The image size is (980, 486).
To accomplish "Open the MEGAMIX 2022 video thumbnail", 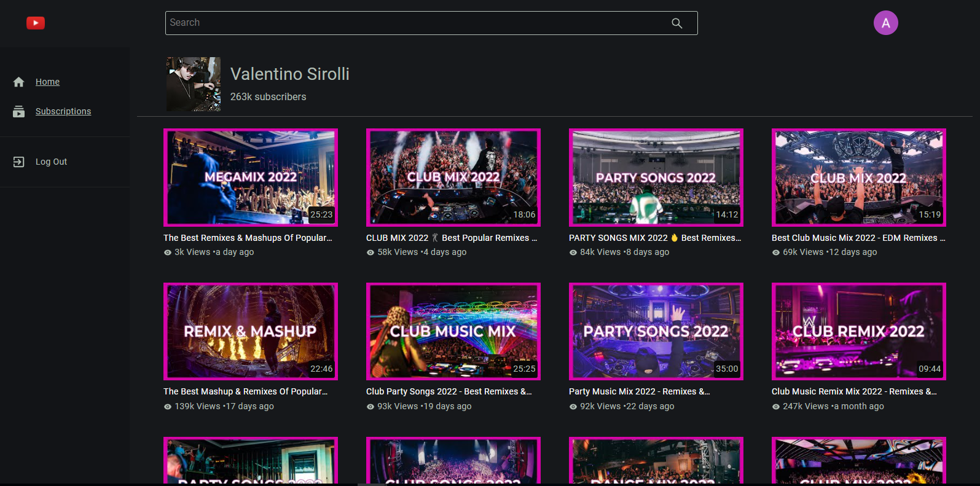I will click(x=251, y=178).
